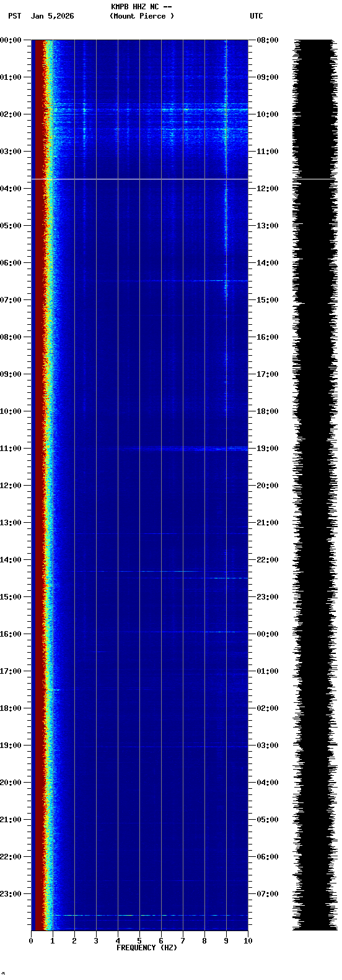Click the FREQUENCY (HZ) axis label
The height and width of the screenshot is (980, 342).
click(x=147, y=948)
